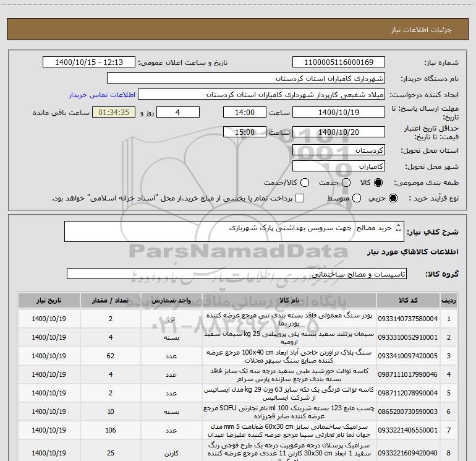Click the شماره نیاز field 1100005116000169
The height and width of the screenshot is (461, 476).
click(339, 62)
